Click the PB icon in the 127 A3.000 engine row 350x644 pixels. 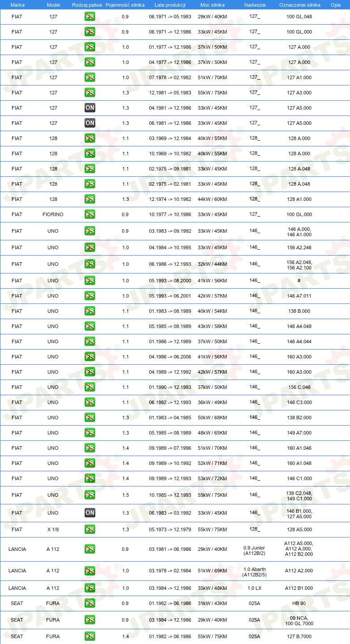click(90, 93)
